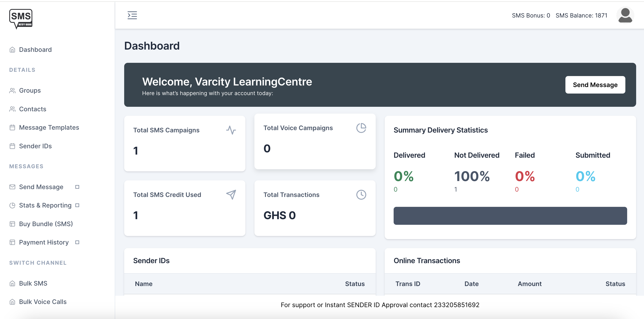This screenshot has width=644, height=319.
Task: Click the pie chart icon on Voice Campaigns
Action: 361,128
